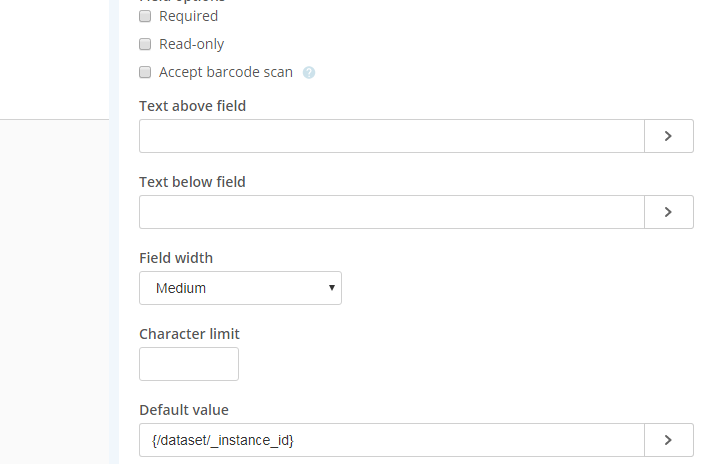Click the "Accept barcode scan" label text
Viewport: 707px width, 464px height.
click(x=226, y=72)
